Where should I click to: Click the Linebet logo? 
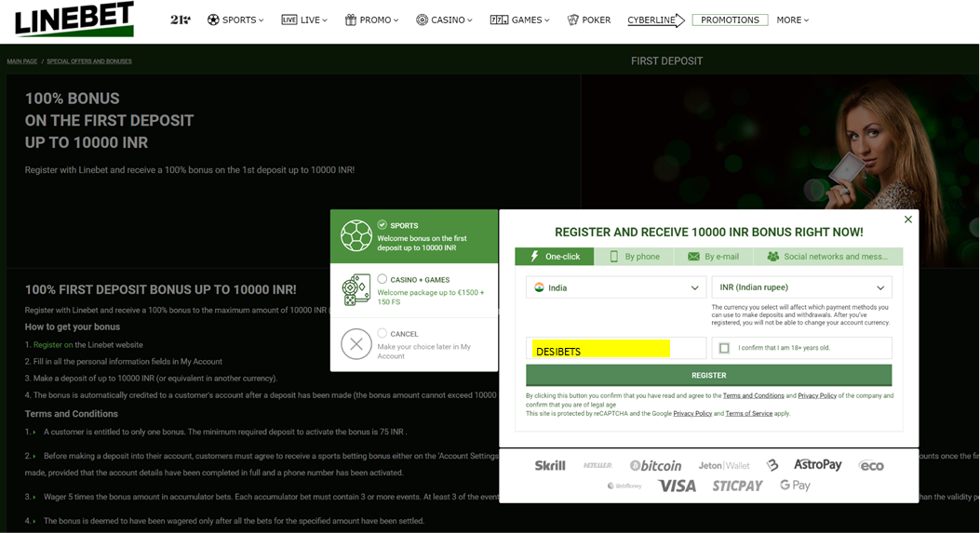[74, 19]
